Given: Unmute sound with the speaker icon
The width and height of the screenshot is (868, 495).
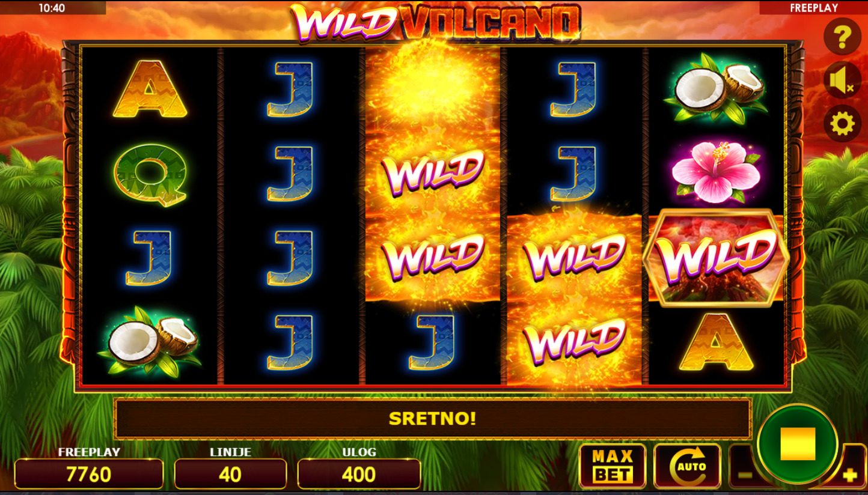Looking at the screenshot, I should click(x=842, y=80).
